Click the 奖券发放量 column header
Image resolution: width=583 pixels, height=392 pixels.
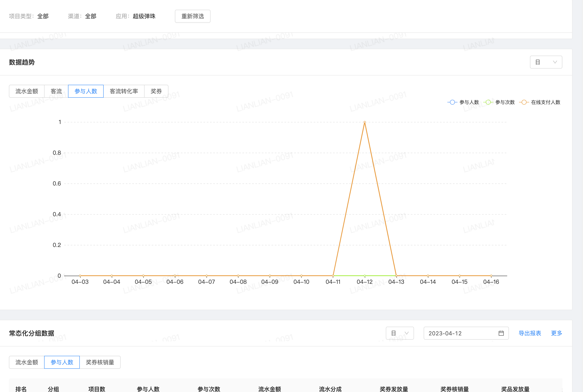[394, 389]
